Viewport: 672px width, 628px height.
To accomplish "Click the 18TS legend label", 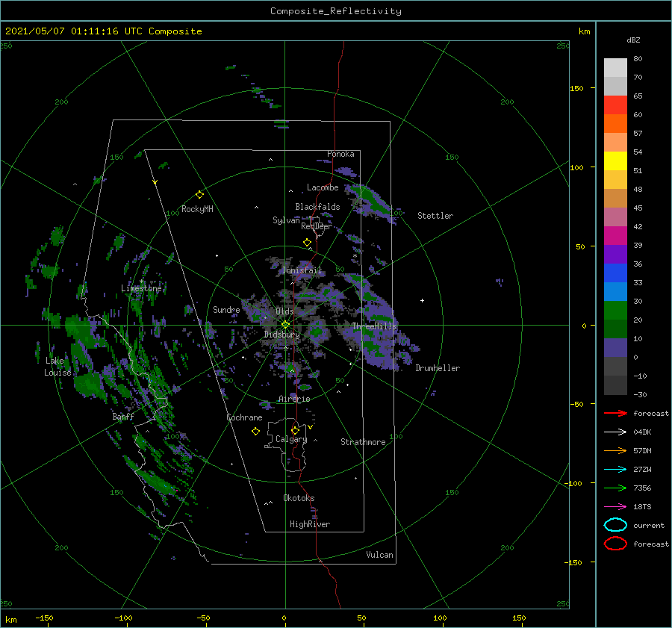I will tap(642, 507).
